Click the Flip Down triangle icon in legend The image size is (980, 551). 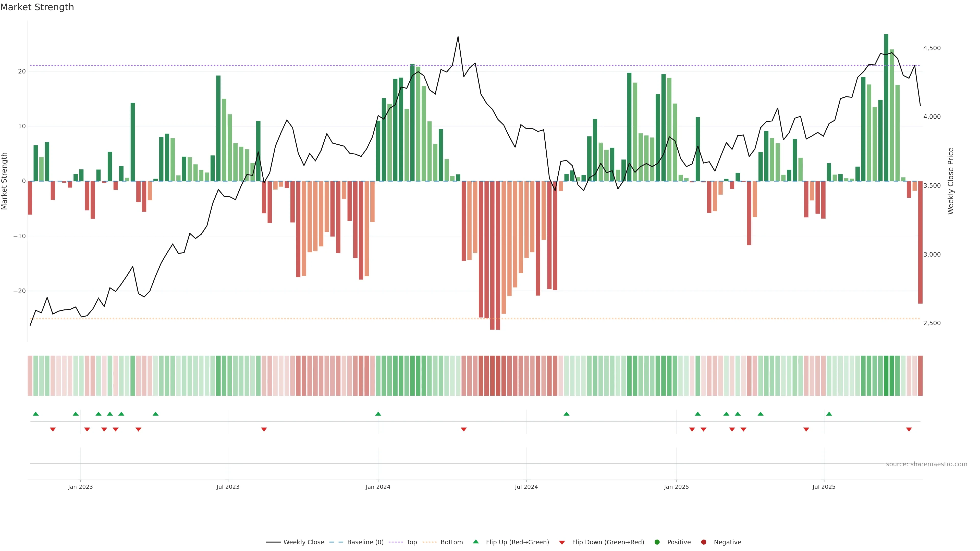coord(561,542)
